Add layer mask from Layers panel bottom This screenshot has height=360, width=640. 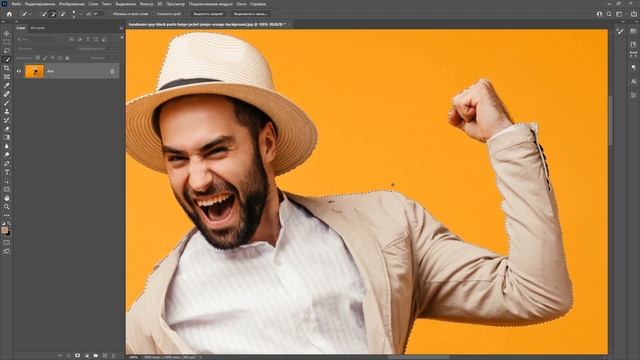click(x=77, y=356)
